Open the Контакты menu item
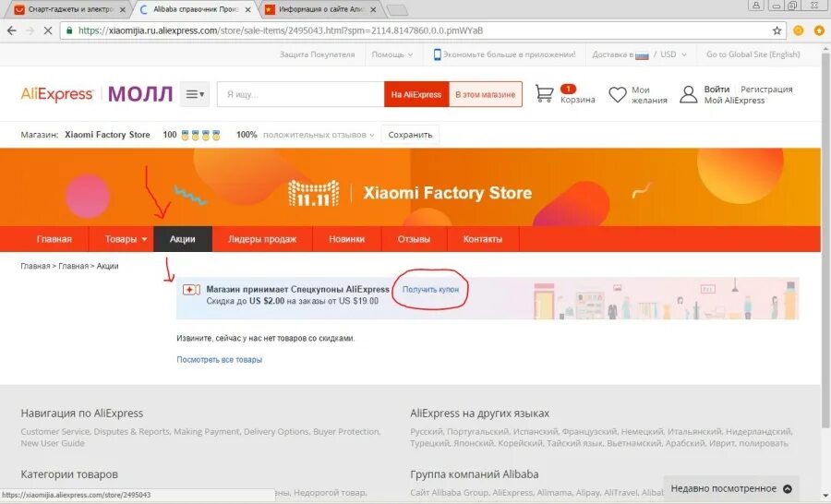 coord(483,239)
